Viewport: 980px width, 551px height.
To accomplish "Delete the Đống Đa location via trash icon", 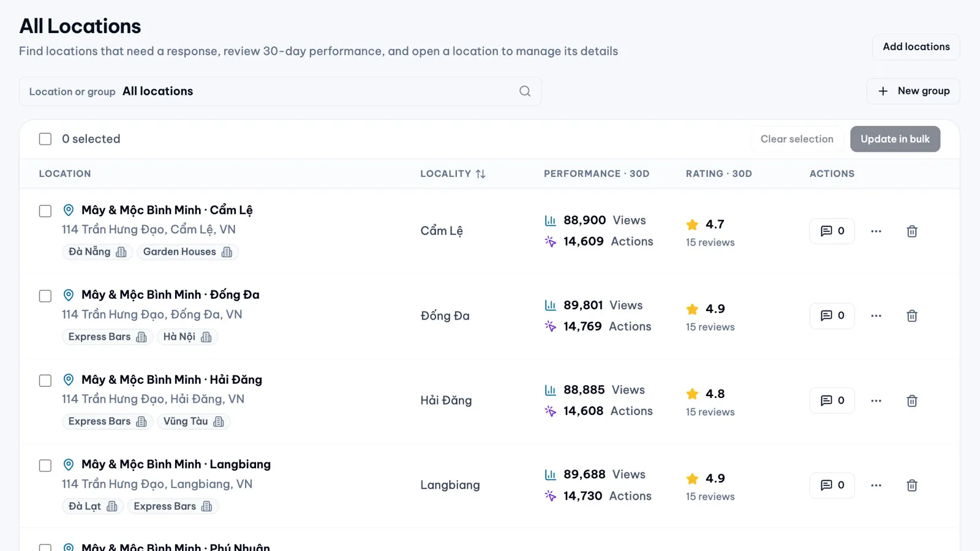I will pos(912,316).
